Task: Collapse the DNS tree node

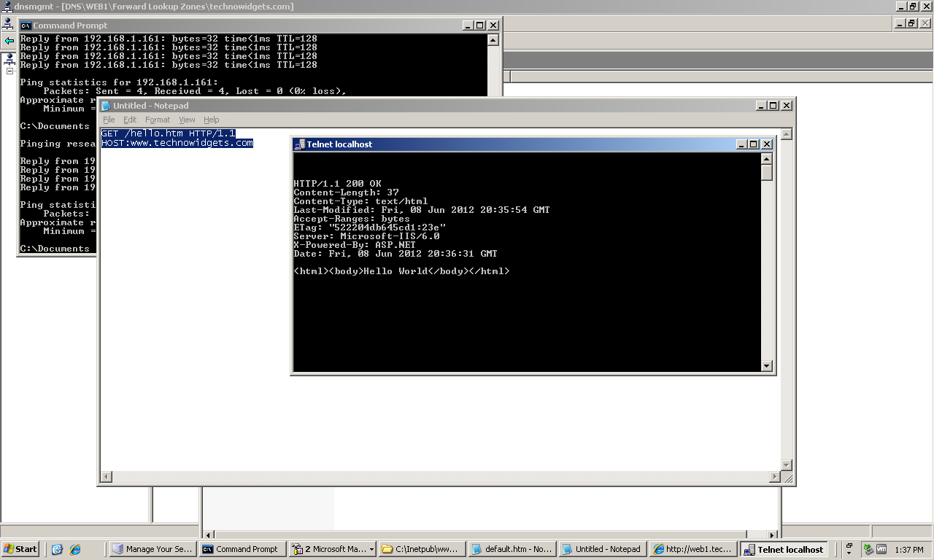Action: point(9,71)
